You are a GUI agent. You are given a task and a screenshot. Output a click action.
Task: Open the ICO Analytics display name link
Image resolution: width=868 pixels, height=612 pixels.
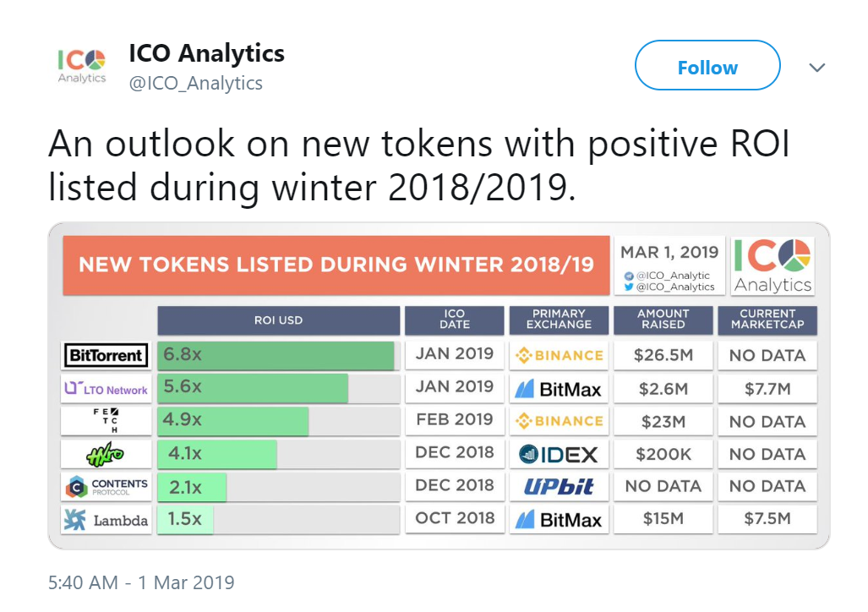tap(206, 54)
